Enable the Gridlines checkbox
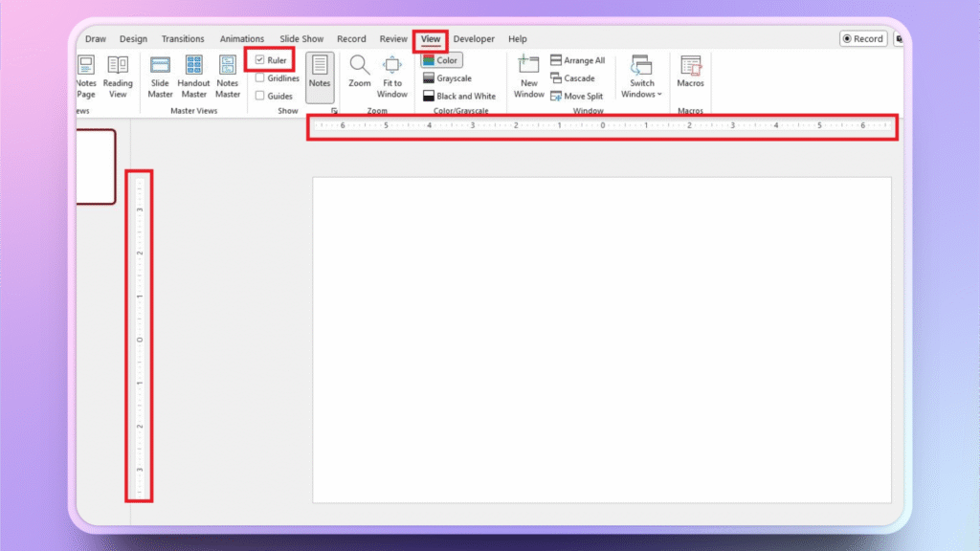Screen dimensions: 980x551 [260, 78]
